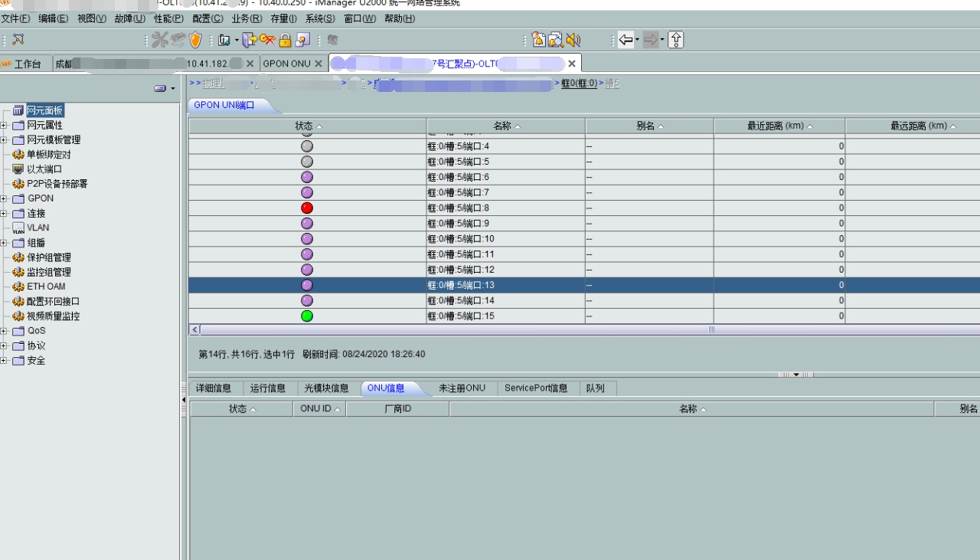The width and height of the screenshot is (980, 560).
Task: Click the wrench tools toolbar icon
Action: (159, 40)
